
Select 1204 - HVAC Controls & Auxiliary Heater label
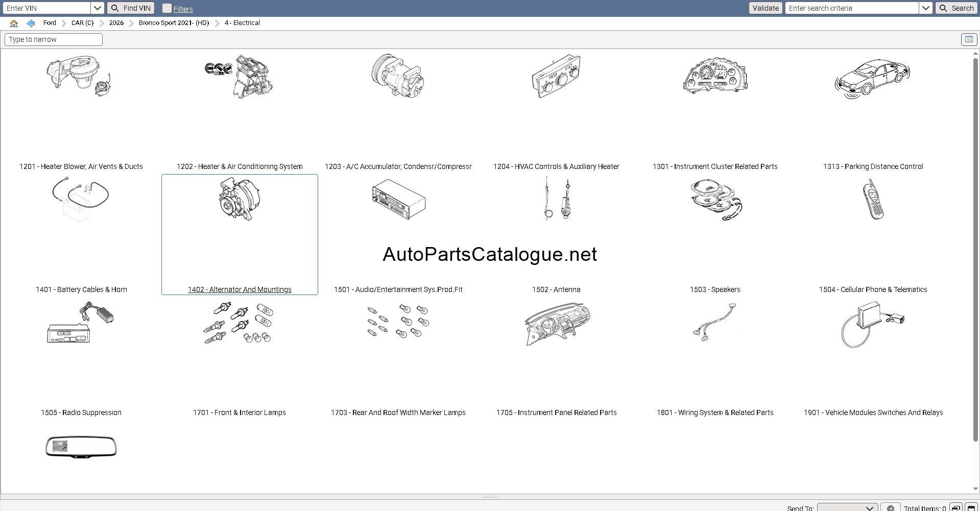pos(556,166)
